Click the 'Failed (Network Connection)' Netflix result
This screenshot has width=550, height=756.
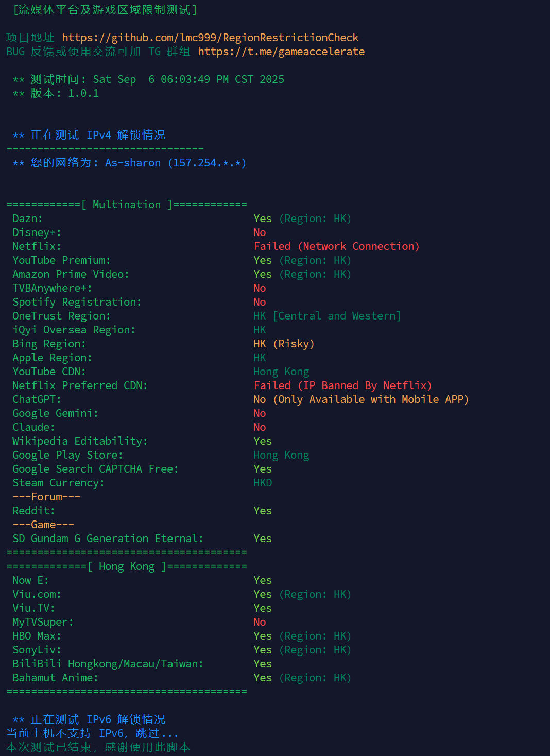pyautogui.click(x=337, y=246)
